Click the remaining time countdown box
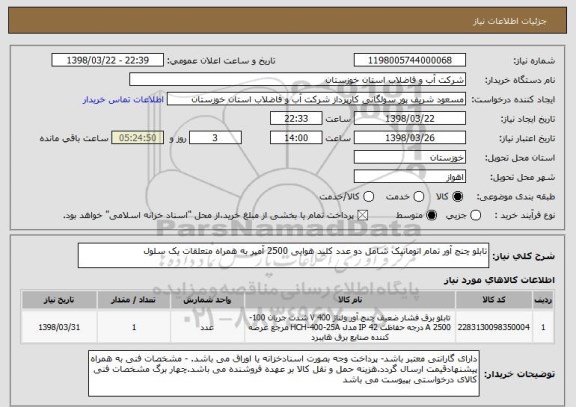 (138, 138)
